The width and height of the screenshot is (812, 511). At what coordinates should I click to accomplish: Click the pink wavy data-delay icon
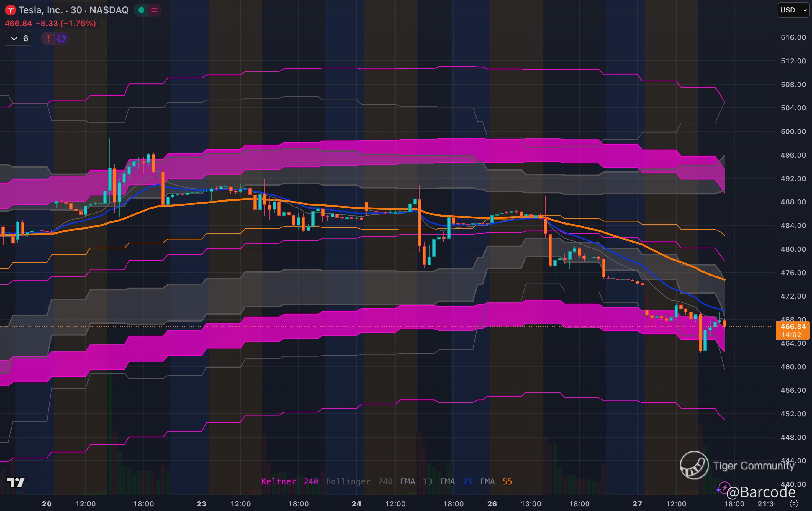[x=154, y=10]
